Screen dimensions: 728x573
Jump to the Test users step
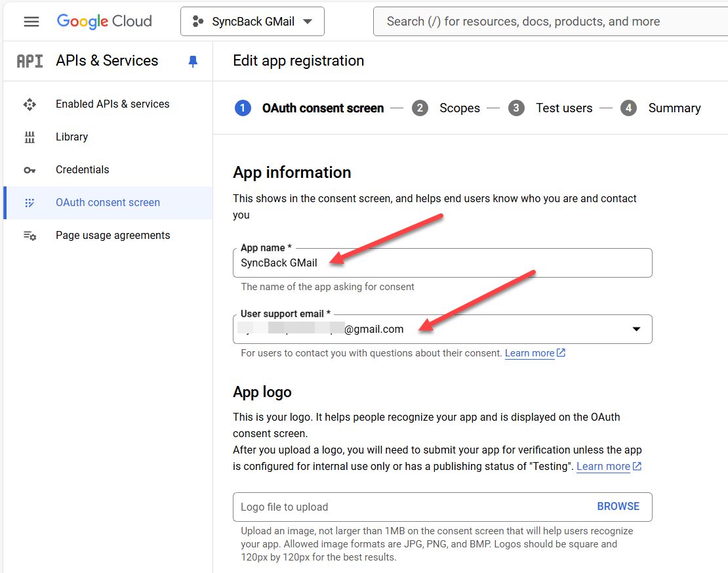click(x=564, y=108)
